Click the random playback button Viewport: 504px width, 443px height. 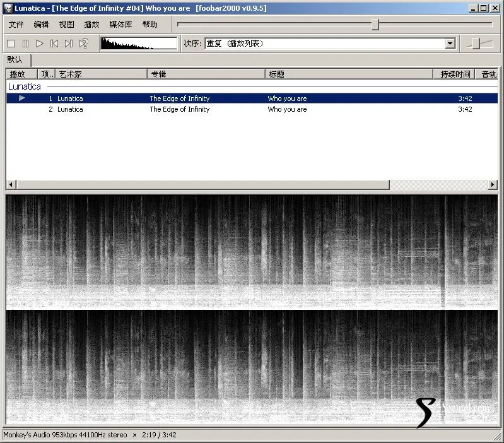[x=83, y=44]
